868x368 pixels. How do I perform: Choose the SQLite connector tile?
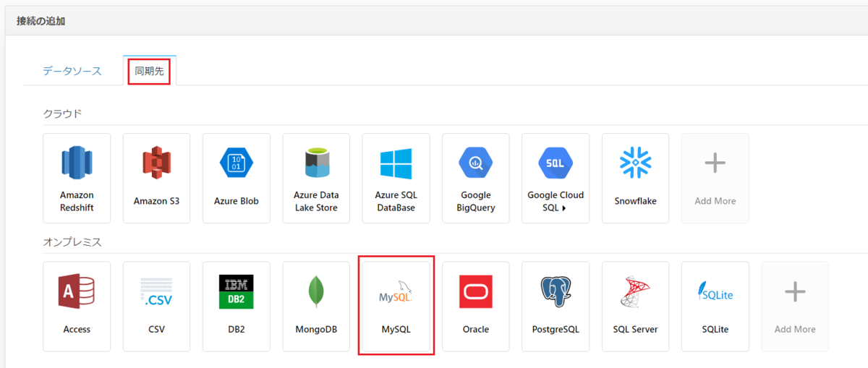pyautogui.click(x=715, y=307)
